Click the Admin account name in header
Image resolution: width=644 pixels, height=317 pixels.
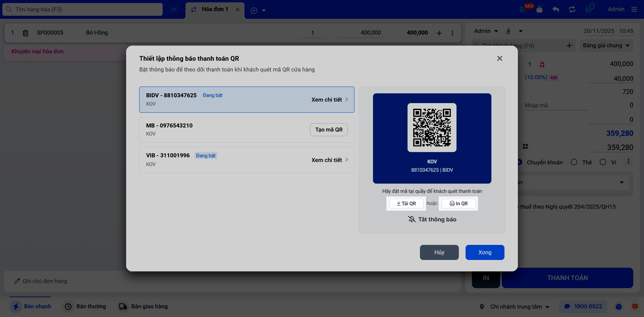616,9
